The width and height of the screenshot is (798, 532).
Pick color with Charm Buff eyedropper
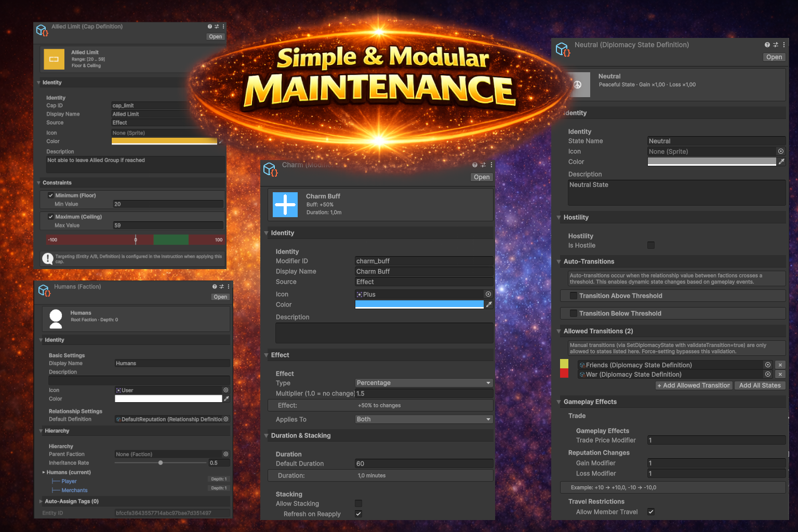[x=489, y=304]
